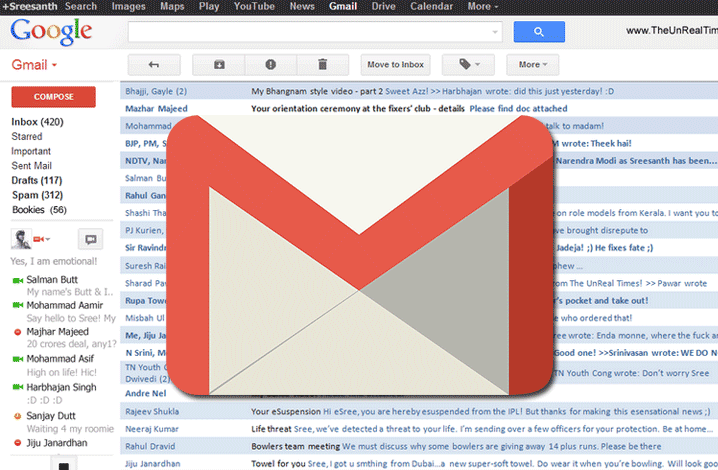Open the Starred folder
718x470 pixels.
(x=27, y=137)
